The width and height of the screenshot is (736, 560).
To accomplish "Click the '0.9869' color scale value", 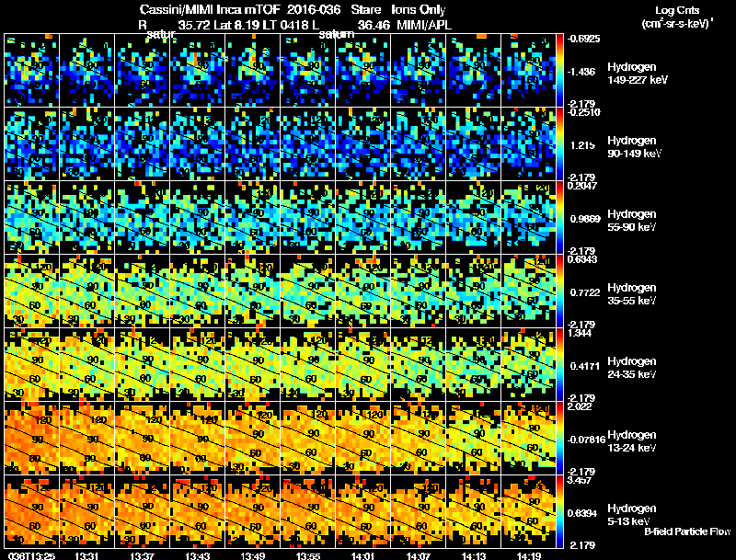I will coord(585,219).
